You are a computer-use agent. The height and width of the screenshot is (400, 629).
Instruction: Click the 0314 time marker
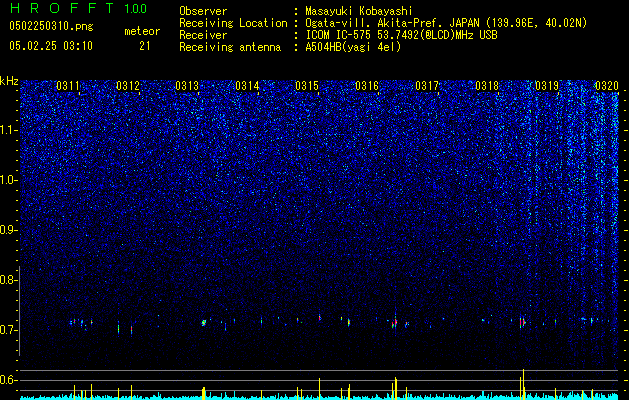coord(247,86)
